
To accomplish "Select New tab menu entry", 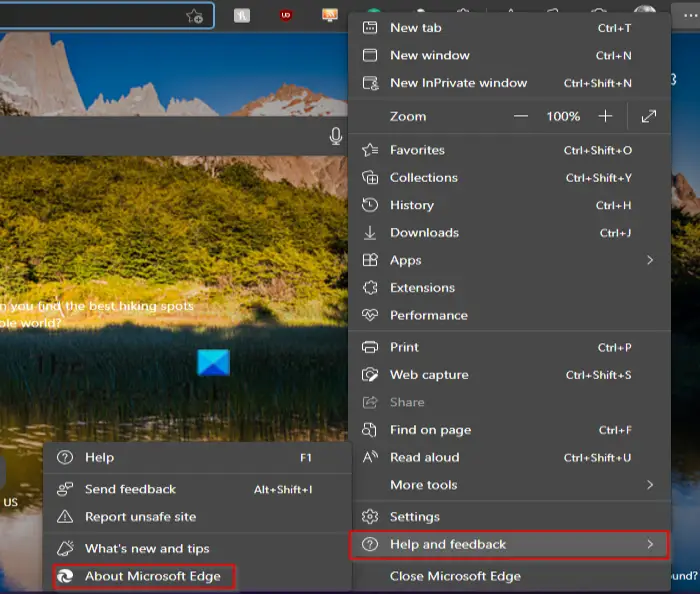I will (509, 28).
